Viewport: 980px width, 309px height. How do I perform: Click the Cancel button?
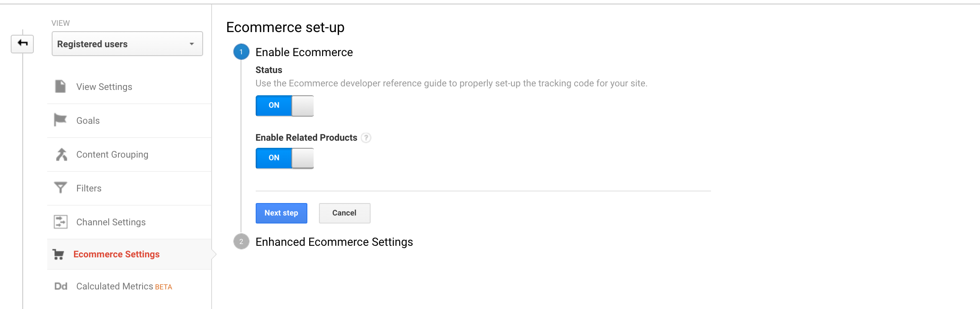[344, 213]
